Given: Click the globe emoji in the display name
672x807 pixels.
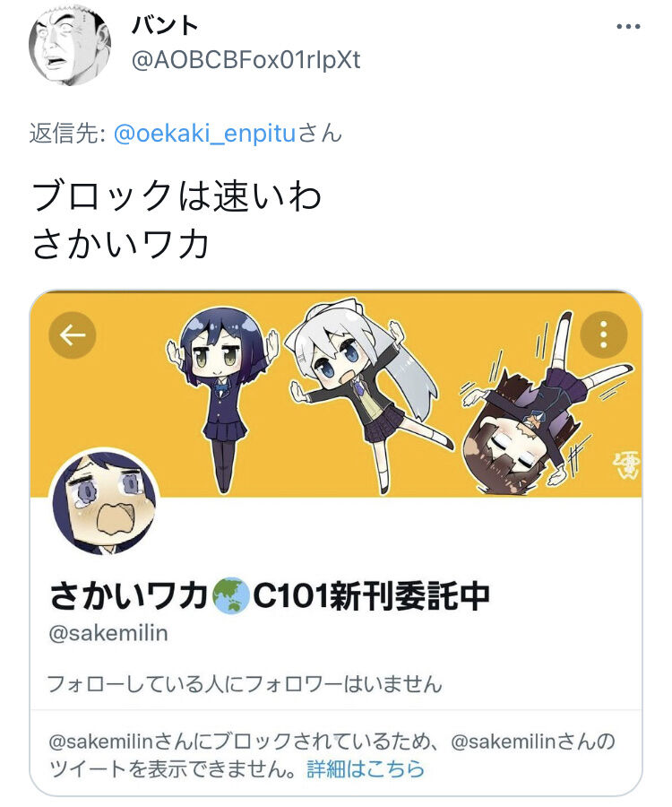Looking at the screenshot, I should (230, 595).
